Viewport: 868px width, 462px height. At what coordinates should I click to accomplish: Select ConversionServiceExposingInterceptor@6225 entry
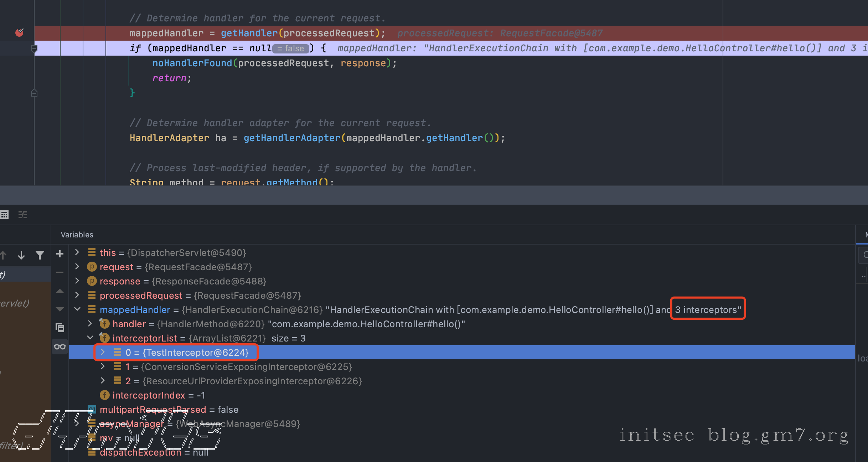point(238,367)
